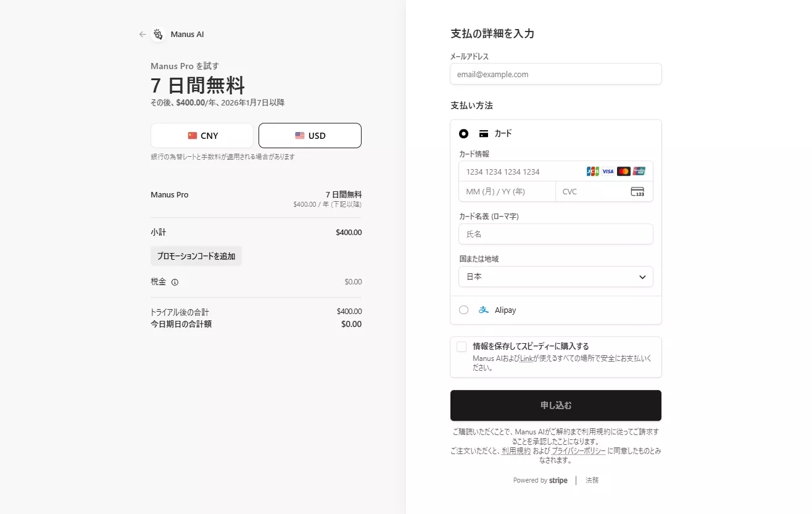Focus the MM / YY expiry date field
The height and width of the screenshot is (514, 812).
point(507,191)
